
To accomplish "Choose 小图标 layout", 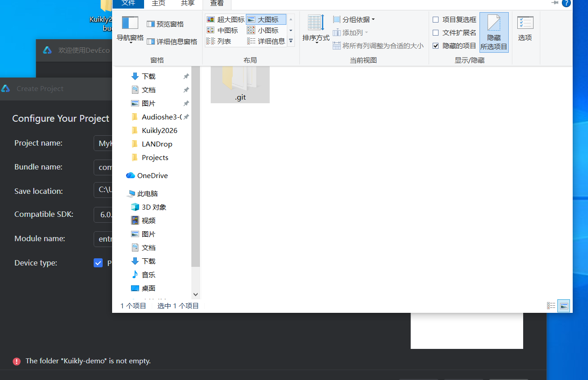I will (263, 30).
